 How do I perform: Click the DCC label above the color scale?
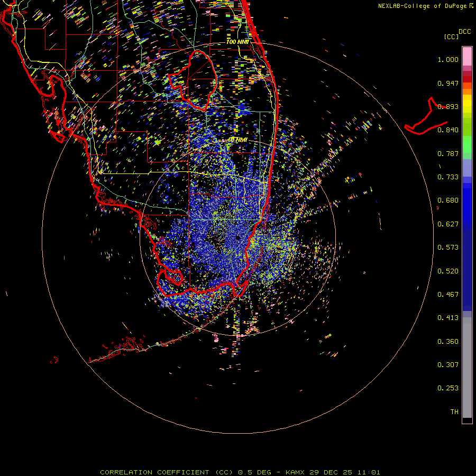coord(464,32)
